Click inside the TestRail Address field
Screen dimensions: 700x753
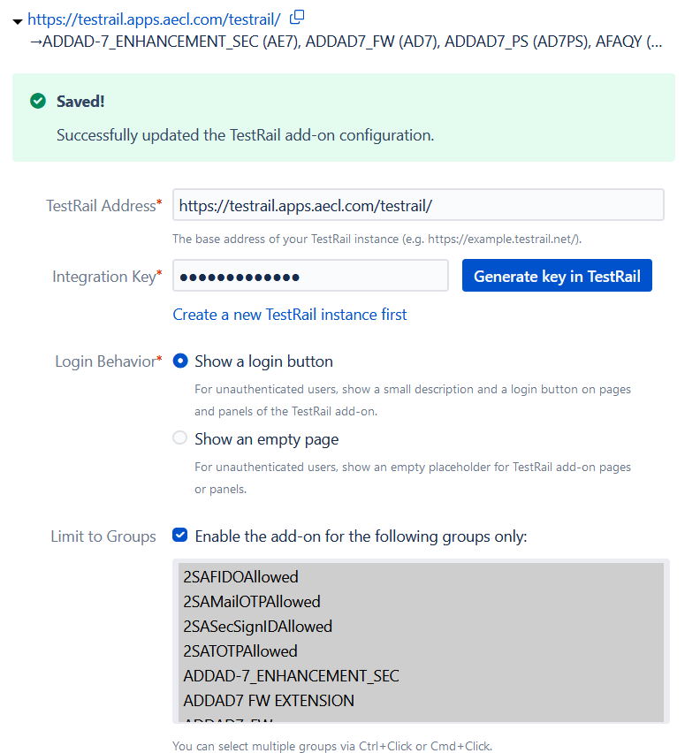tap(417, 204)
